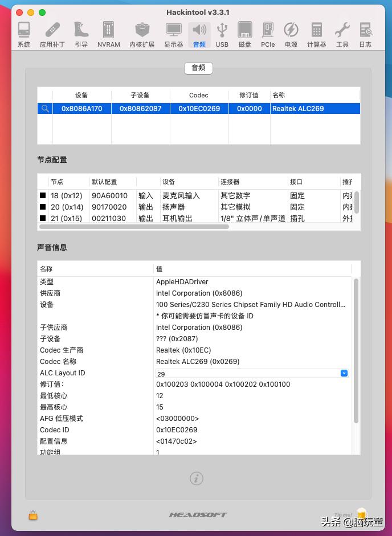Click the vertical scrollbar of the sound info table
Viewport: 392px width, 536px height.
coord(356,351)
